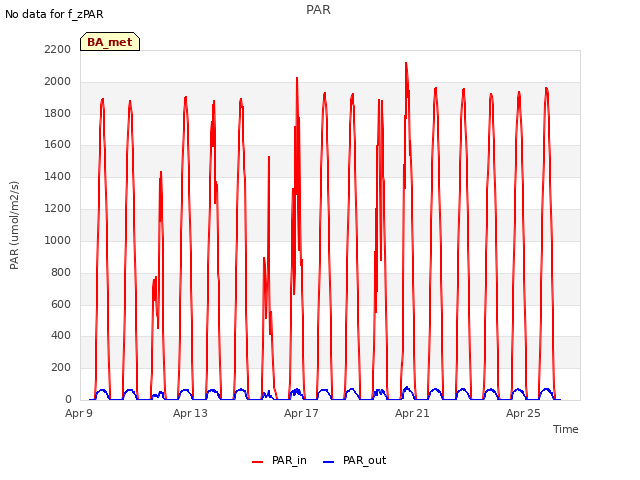Screen dimensions: 640x480
Task: Click the 400 y-axis tick label
Action: point(61,336)
